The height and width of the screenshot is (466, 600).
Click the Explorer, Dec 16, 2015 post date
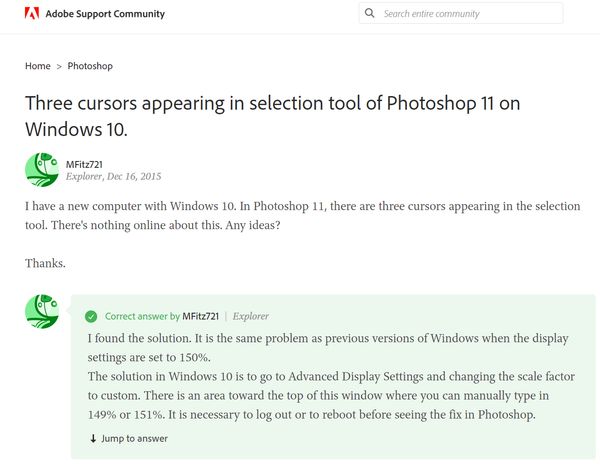113,176
